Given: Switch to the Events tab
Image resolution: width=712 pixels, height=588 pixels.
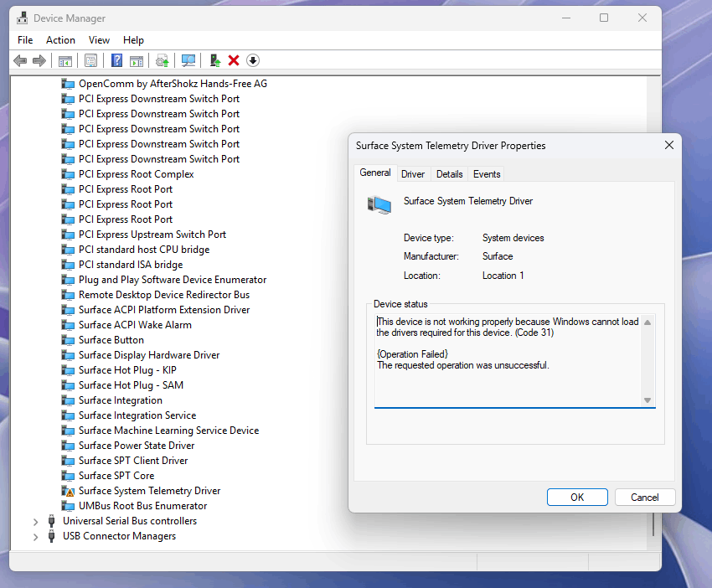Looking at the screenshot, I should [487, 174].
